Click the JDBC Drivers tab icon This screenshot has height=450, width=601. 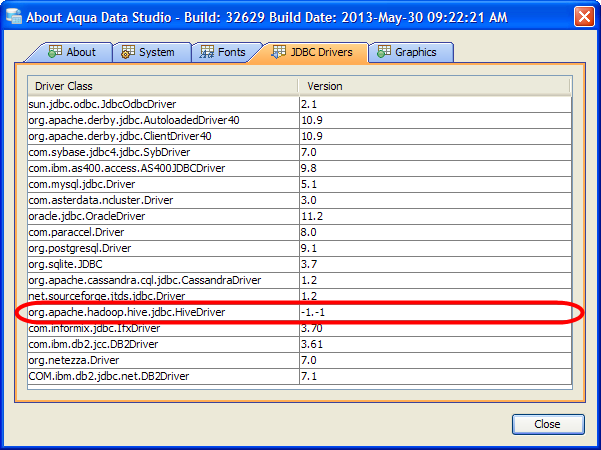coord(278,52)
